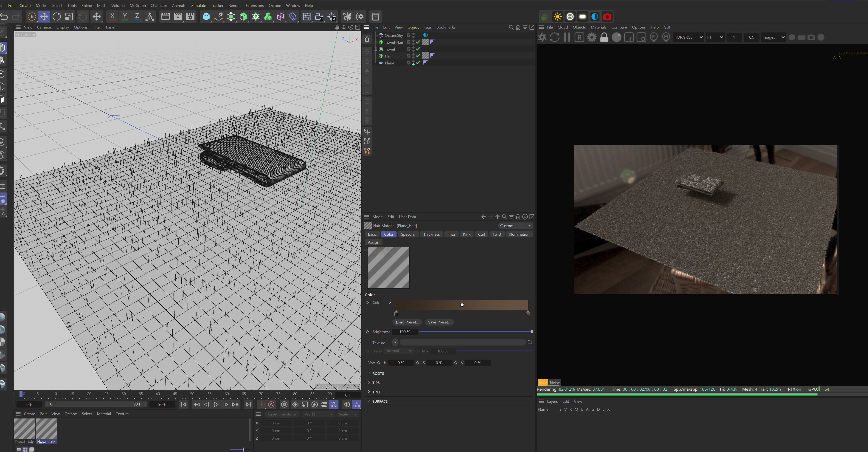Select the right gradient knot under Color
868x452 pixels.
click(x=528, y=314)
